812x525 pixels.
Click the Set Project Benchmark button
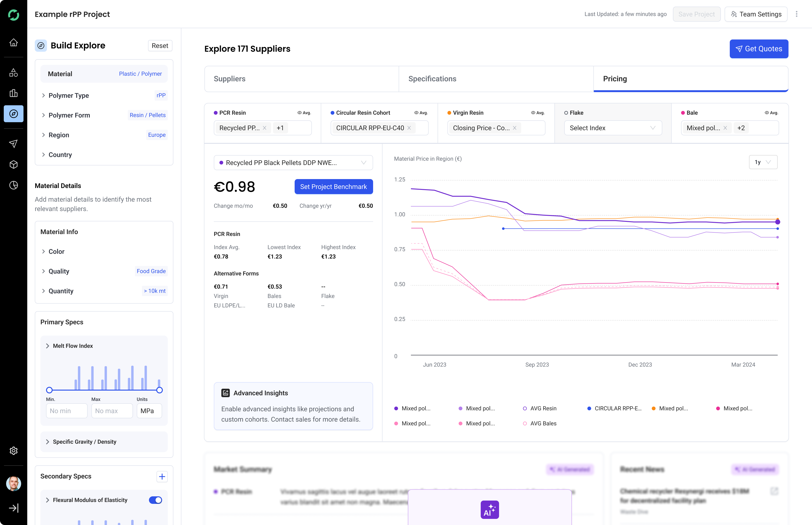point(333,187)
